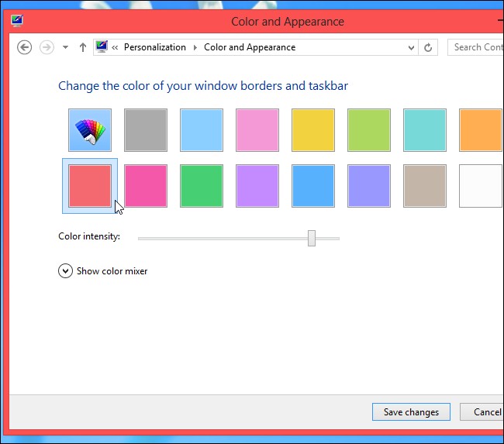Expand the arrow after Personalization breadcrumb

point(195,47)
